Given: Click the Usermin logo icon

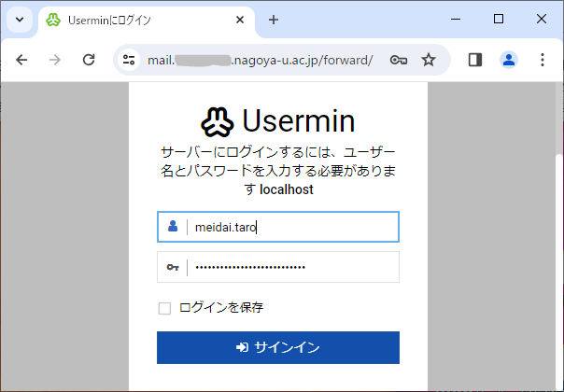Looking at the screenshot, I should [218, 122].
